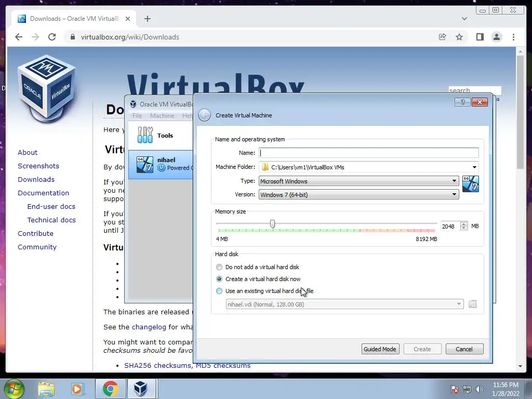Go back in Chrome browser

(19, 37)
